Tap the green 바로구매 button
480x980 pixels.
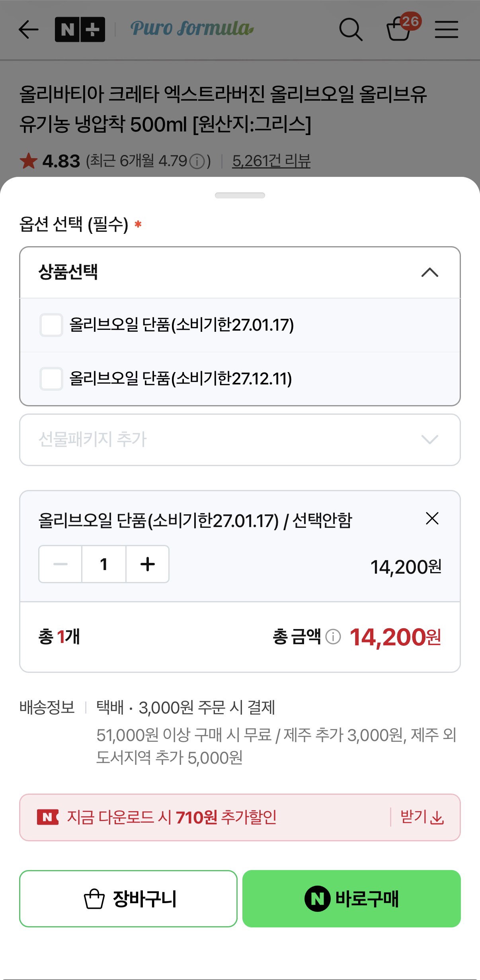point(351,898)
